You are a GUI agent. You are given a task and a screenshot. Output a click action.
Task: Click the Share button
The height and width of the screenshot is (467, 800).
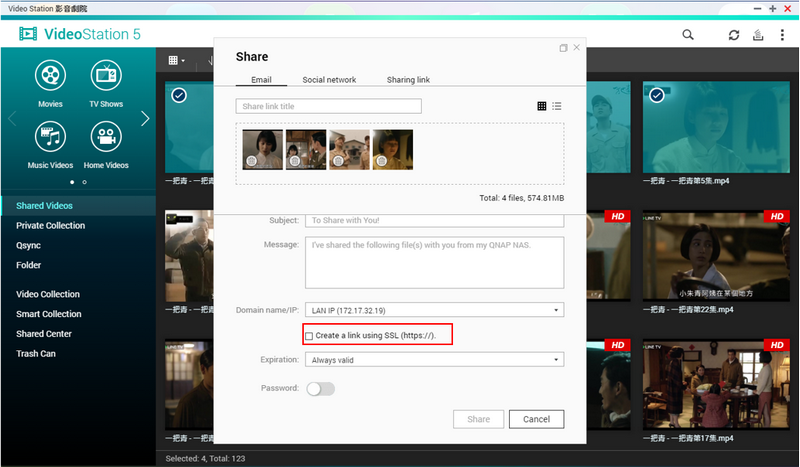tap(479, 419)
